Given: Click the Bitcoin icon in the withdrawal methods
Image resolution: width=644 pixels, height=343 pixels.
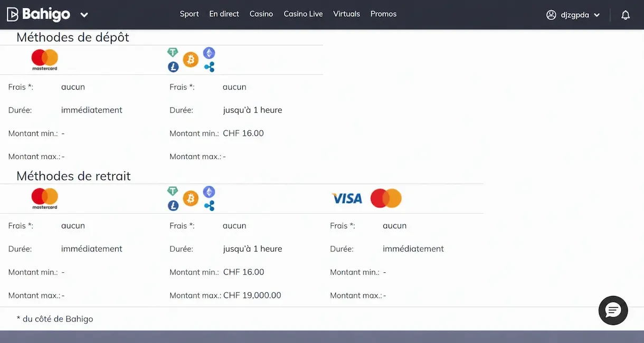Looking at the screenshot, I should 191,198.
